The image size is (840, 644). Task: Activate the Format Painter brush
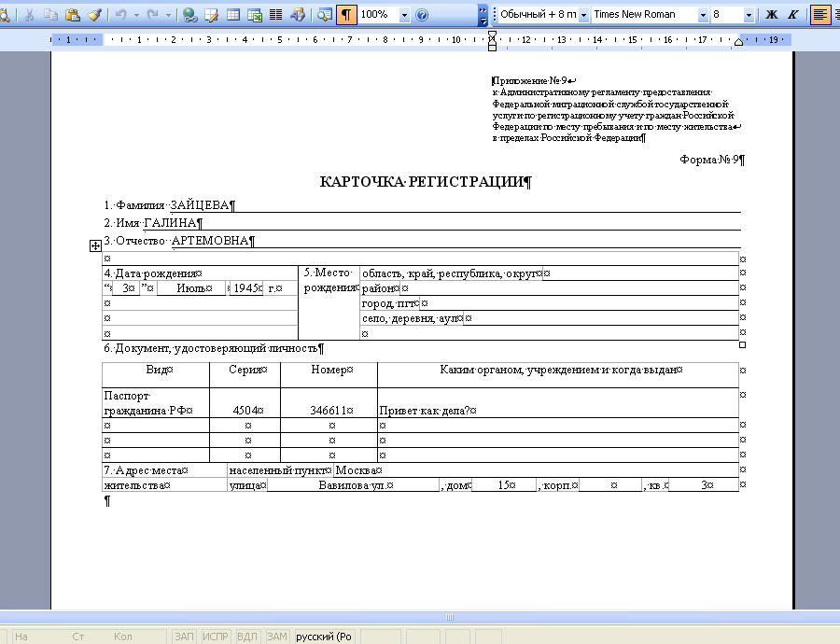click(94, 14)
